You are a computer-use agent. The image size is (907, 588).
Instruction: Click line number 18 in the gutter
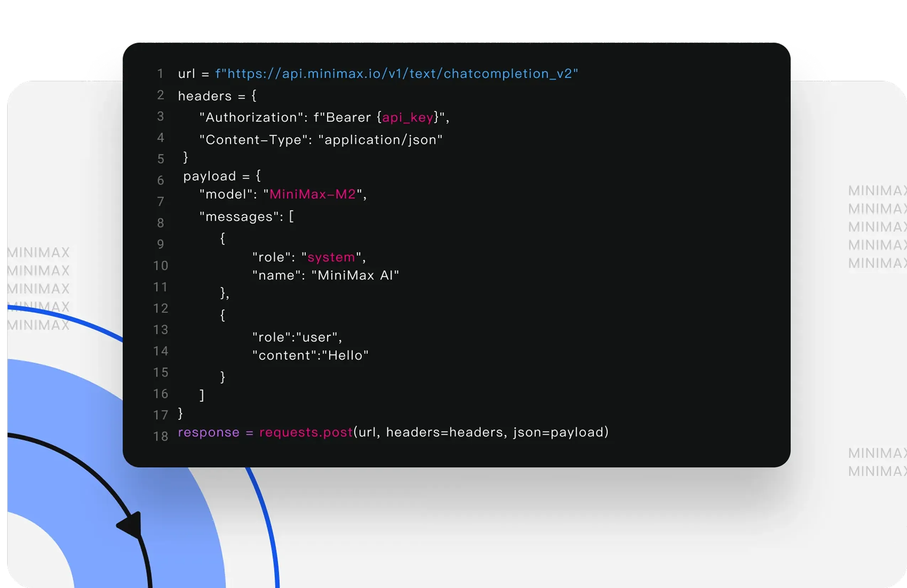pos(160,436)
